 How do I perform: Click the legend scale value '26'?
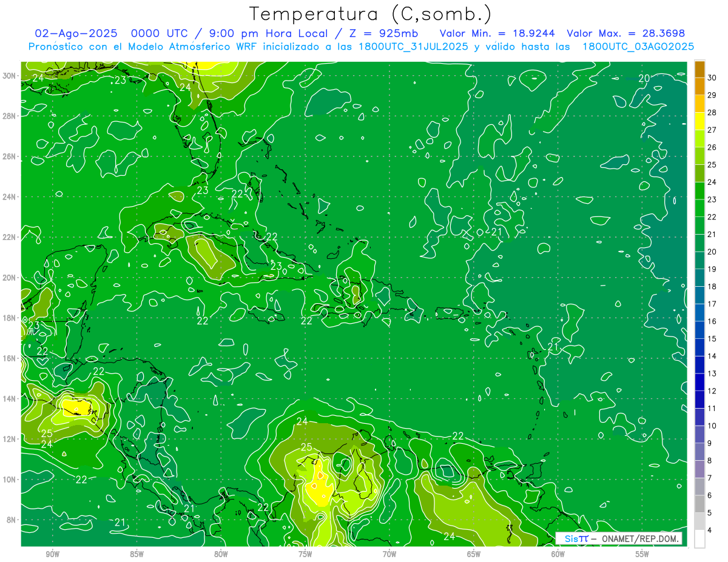coord(712,147)
